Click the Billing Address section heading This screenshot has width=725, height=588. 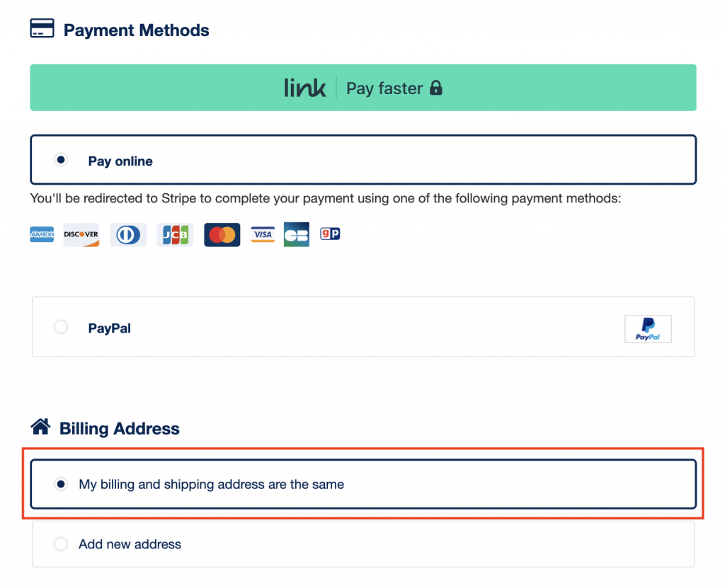119,429
